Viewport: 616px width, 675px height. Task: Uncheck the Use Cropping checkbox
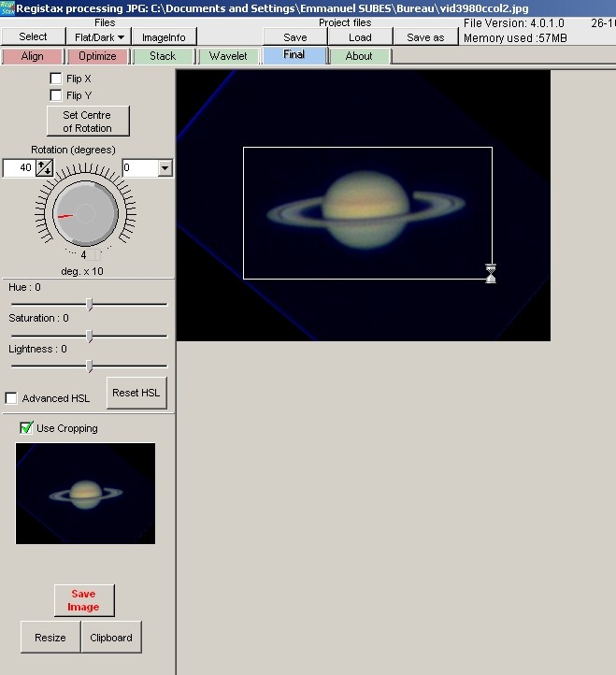pyautogui.click(x=26, y=428)
